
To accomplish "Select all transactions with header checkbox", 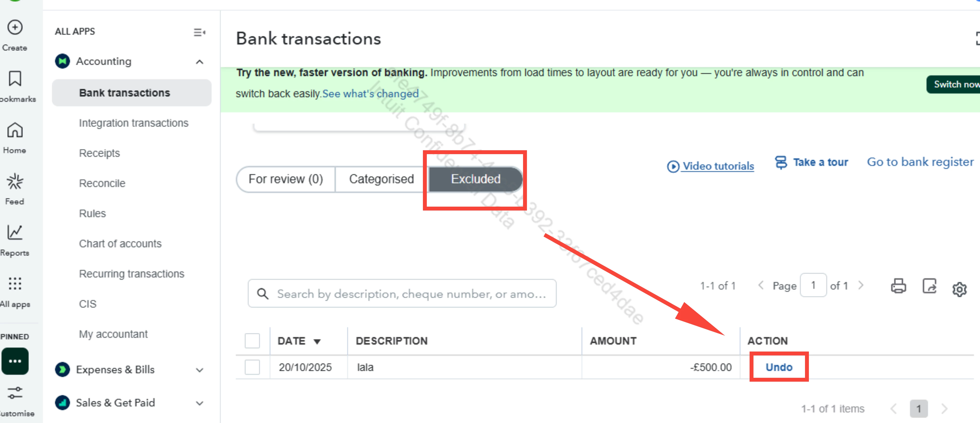I will point(252,341).
